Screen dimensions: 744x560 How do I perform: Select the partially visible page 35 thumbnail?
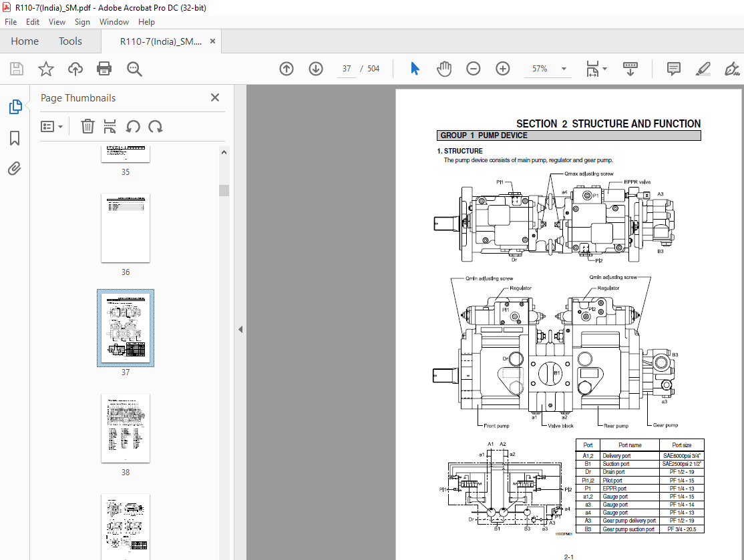(x=126, y=155)
